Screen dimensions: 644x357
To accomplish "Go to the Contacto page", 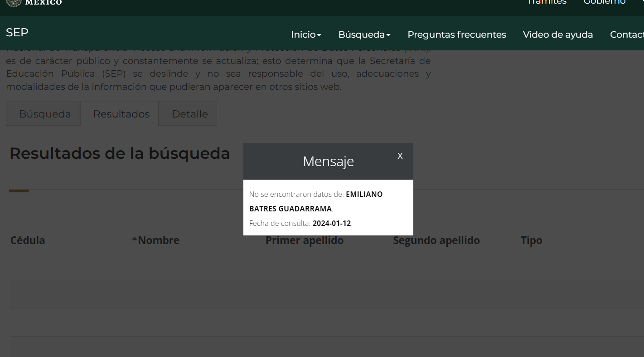I will [x=627, y=35].
